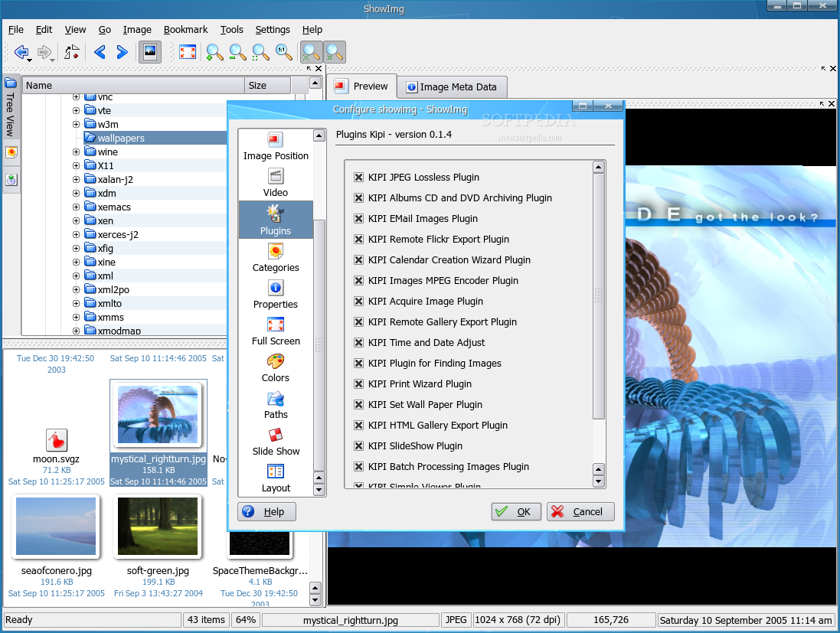Image resolution: width=840 pixels, height=633 pixels.
Task: Expand the wine folder node
Action: [x=76, y=152]
